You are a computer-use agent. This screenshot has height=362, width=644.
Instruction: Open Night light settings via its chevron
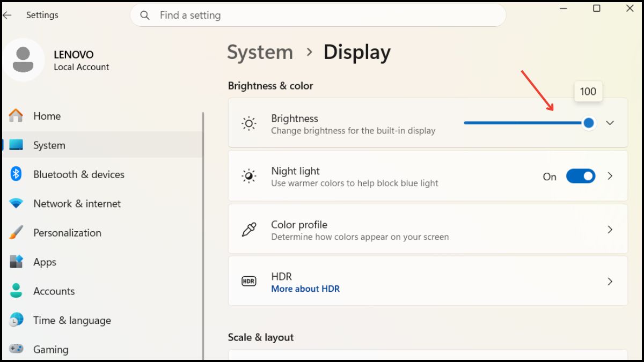tap(610, 176)
